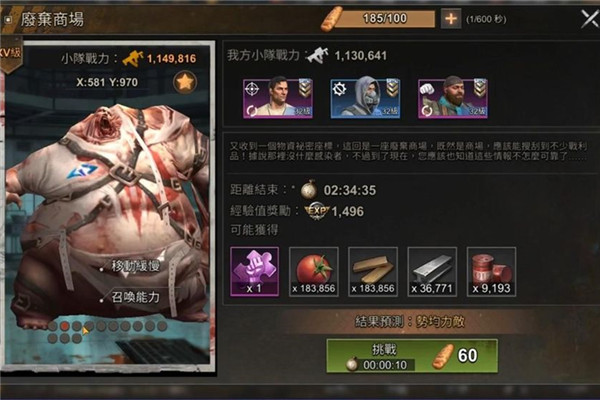This screenshot has width=600, height=400.
Task: Select the bearded brawler hero portrait
Action: point(453,98)
